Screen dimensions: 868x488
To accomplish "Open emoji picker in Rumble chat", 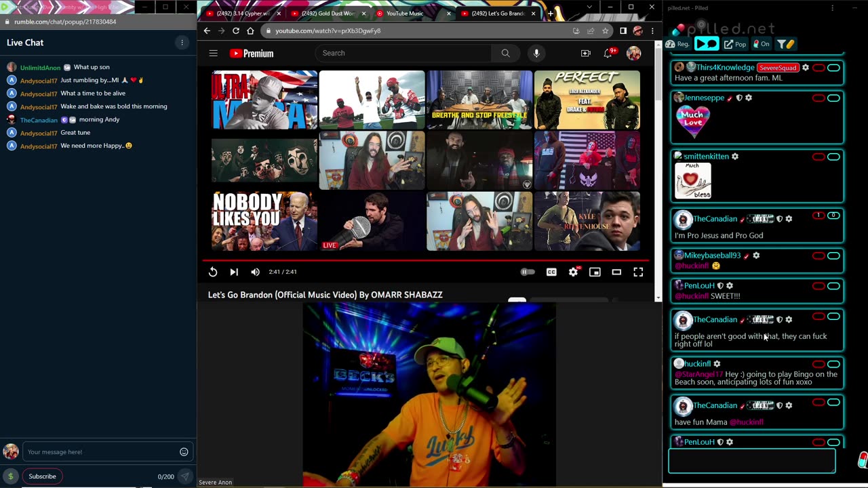I will coord(184,452).
